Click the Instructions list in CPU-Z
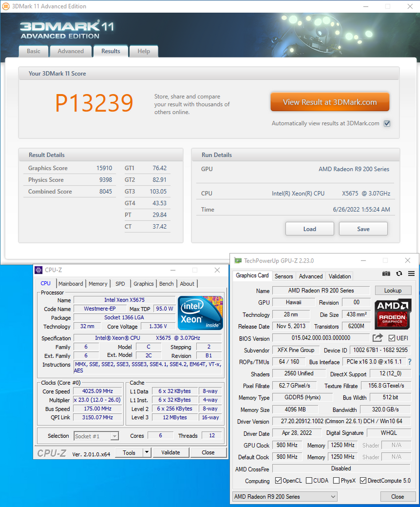 (x=147, y=367)
